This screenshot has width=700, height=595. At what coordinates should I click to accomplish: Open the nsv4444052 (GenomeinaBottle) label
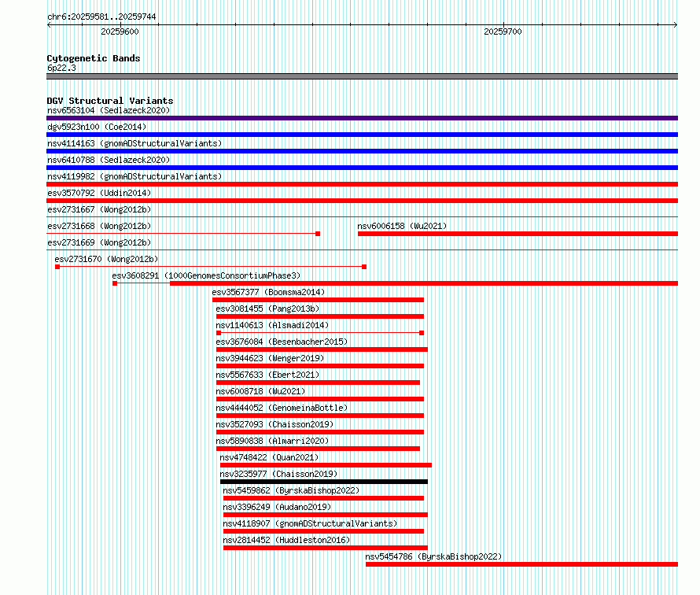coord(282,408)
